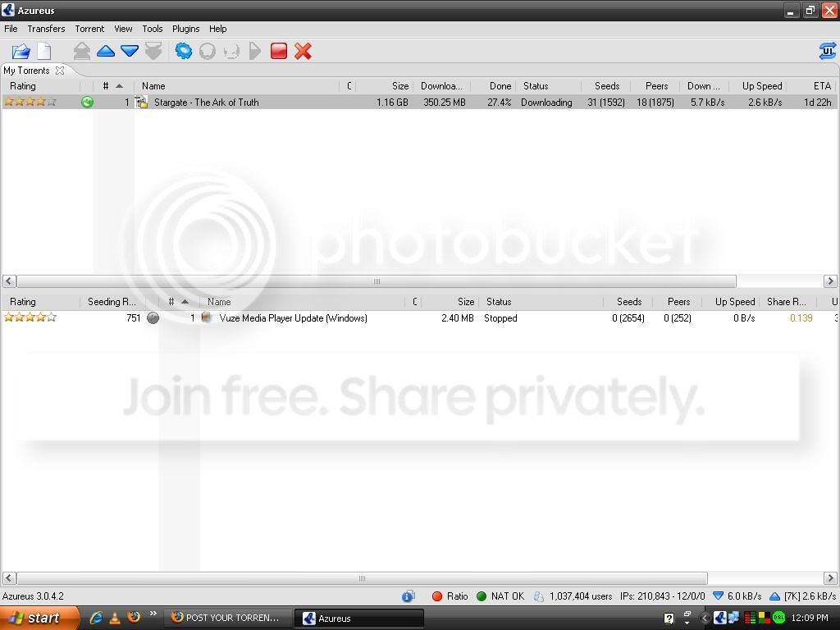Screen dimensions: 840x630
Task: Move torrent up with blue up arrow
Action: 106,52
